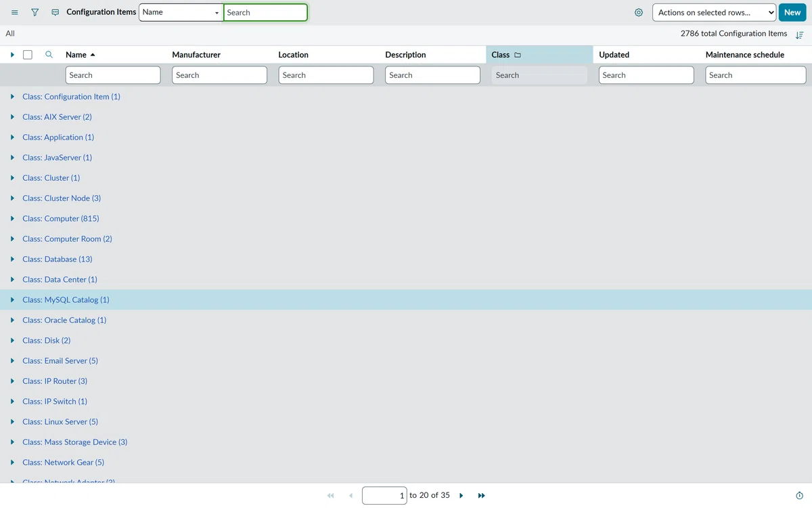
Task: Go to previous page arrow
Action: click(351, 496)
